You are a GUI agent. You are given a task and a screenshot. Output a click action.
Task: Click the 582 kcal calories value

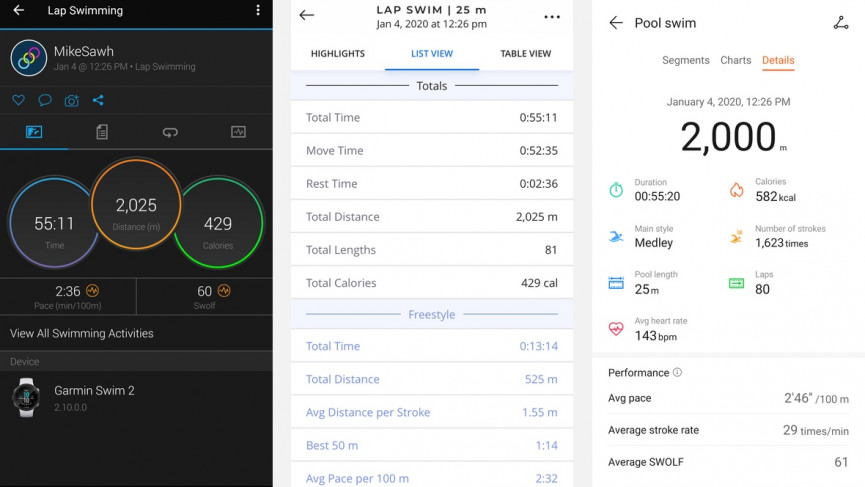pos(776,196)
